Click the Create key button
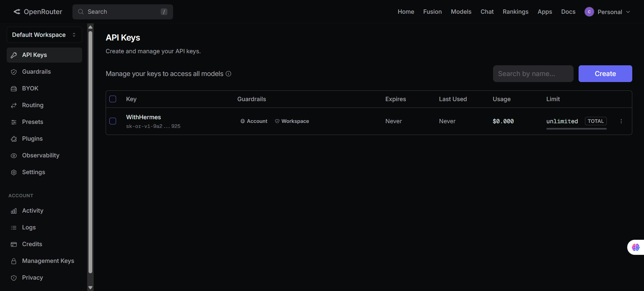 [x=605, y=74]
